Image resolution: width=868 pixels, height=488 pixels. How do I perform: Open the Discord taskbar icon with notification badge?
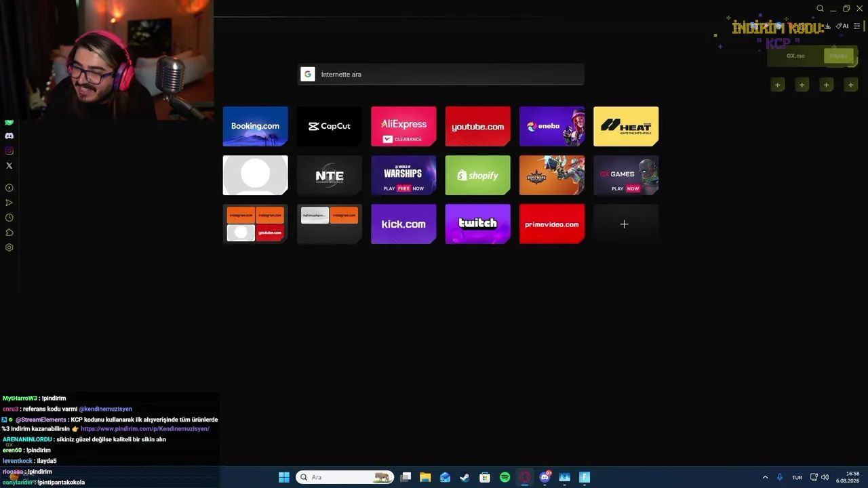(545, 477)
